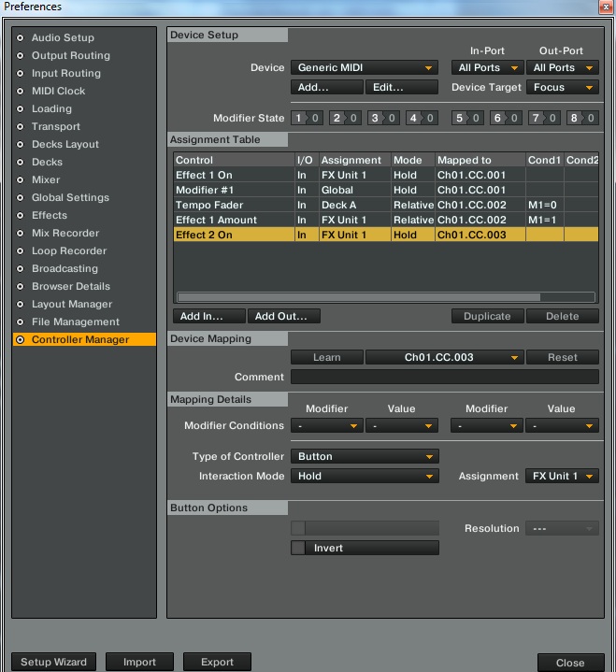
Task: Import a controller mapping
Action: click(139, 662)
